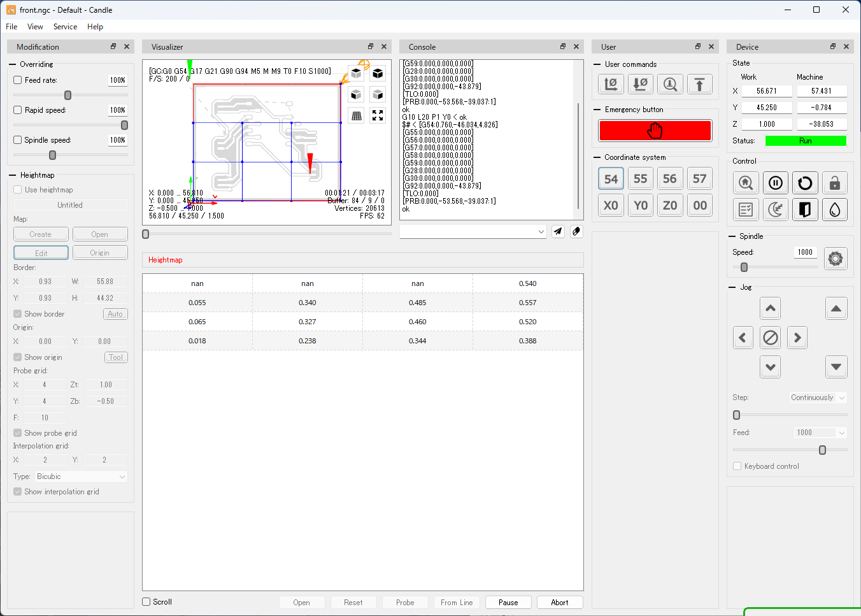Open the View menu
Screen dimensions: 861x616
point(35,27)
